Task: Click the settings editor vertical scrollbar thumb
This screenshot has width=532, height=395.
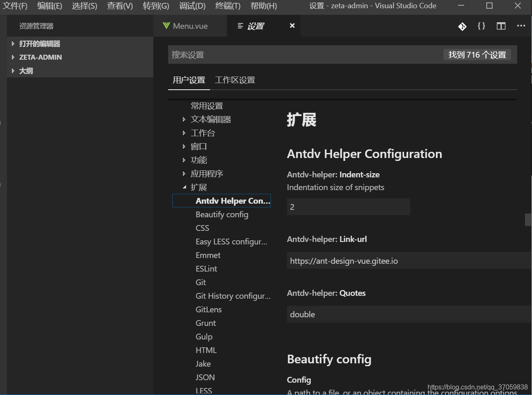Action: 528,219
